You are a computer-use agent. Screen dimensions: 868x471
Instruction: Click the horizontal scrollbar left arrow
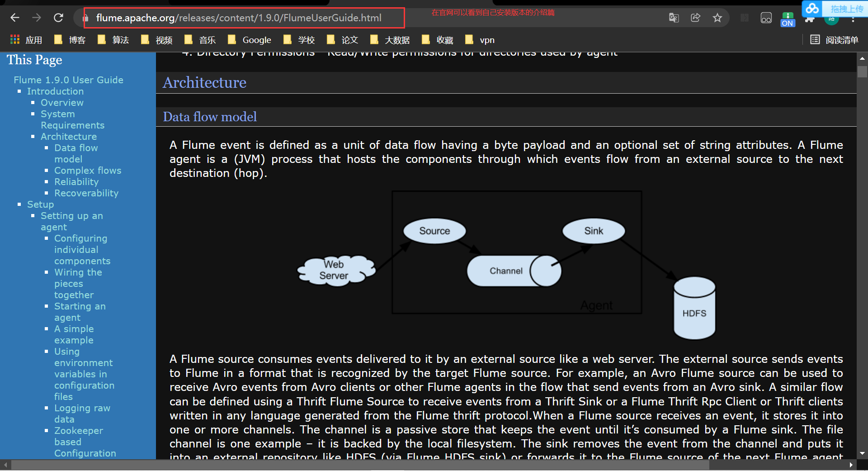pyautogui.click(x=5, y=465)
